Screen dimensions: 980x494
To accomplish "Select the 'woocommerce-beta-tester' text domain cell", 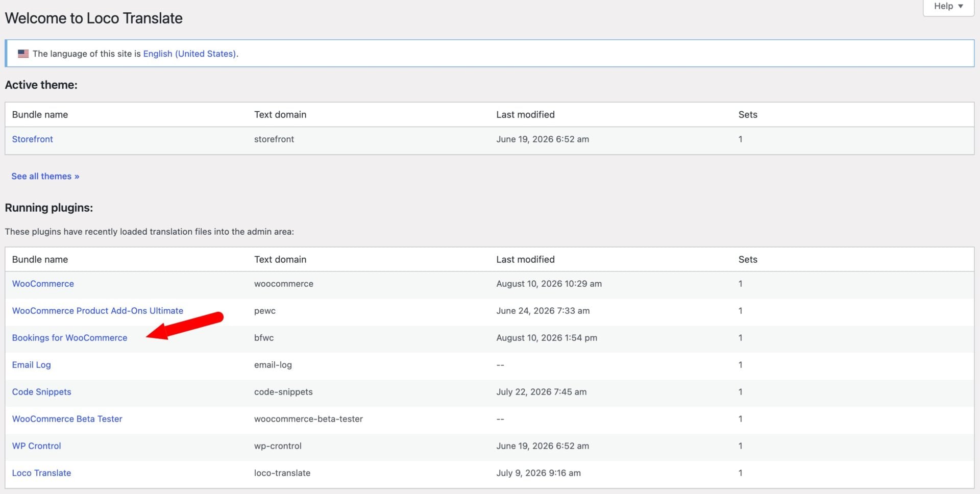I will coord(308,419).
